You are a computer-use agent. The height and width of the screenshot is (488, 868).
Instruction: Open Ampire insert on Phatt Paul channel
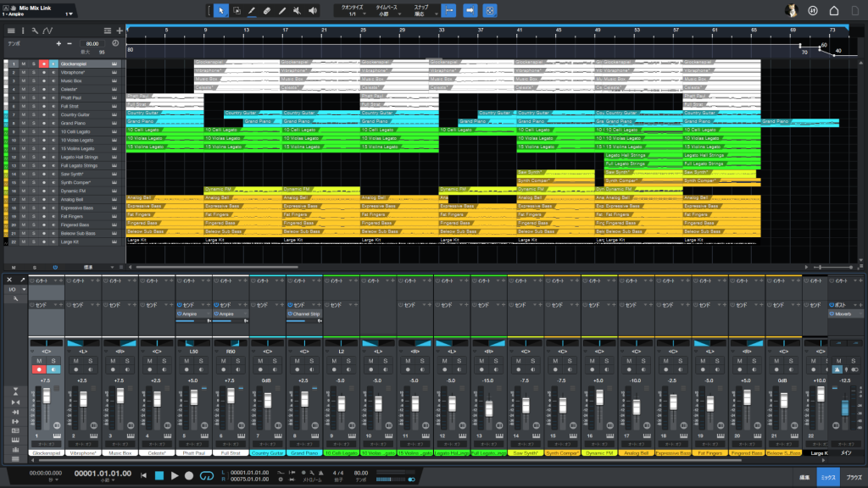tap(192, 313)
